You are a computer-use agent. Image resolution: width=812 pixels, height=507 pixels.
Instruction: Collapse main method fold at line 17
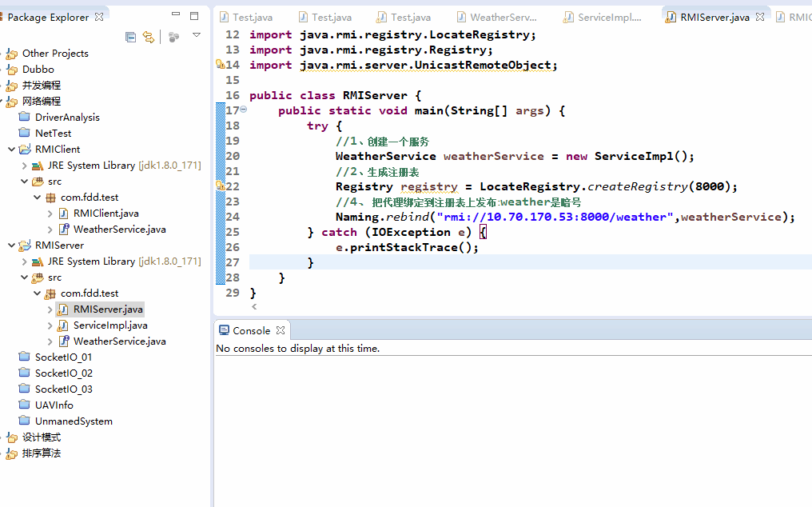click(x=244, y=110)
